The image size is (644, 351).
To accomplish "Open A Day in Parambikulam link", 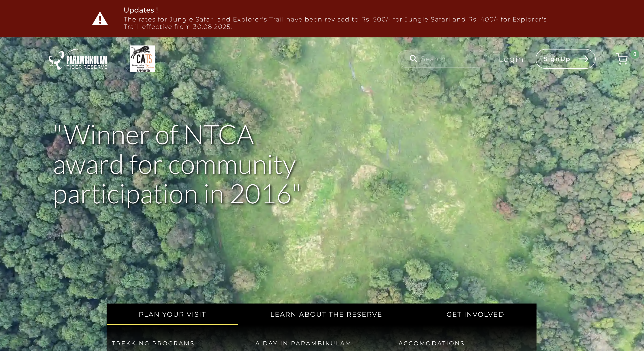I will point(303,343).
